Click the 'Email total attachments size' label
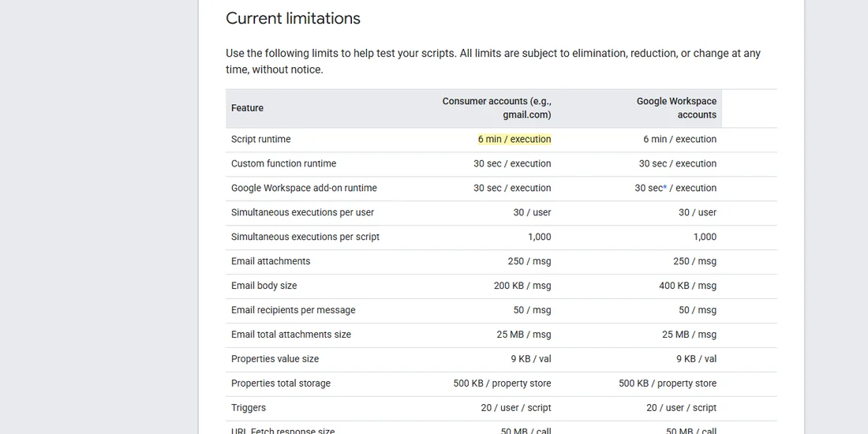This screenshot has height=434, width=868. pos(291,335)
